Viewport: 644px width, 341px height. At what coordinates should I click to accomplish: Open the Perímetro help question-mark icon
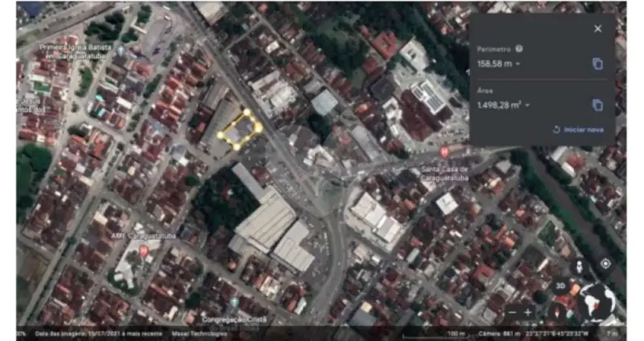[x=519, y=48]
